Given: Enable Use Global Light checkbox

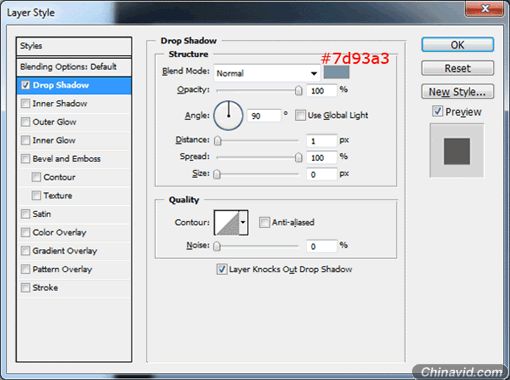Looking at the screenshot, I should tap(300, 115).
